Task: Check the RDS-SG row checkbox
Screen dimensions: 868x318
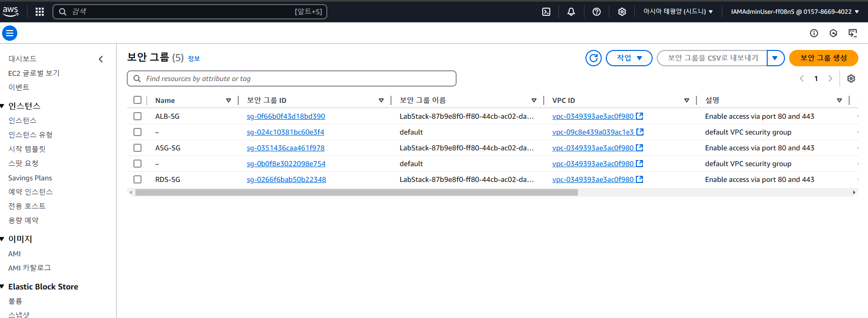Action: pos(137,179)
